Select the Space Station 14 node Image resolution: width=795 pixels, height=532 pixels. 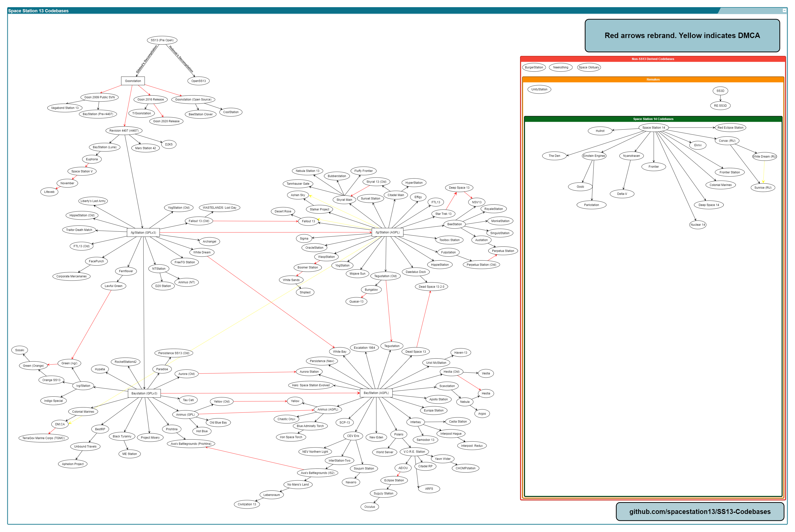(x=653, y=128)
